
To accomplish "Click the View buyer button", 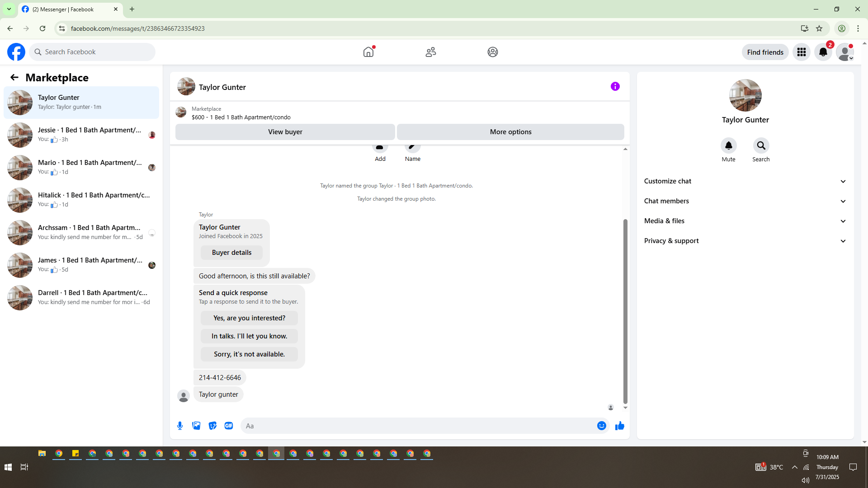I will tap(285, 132).
